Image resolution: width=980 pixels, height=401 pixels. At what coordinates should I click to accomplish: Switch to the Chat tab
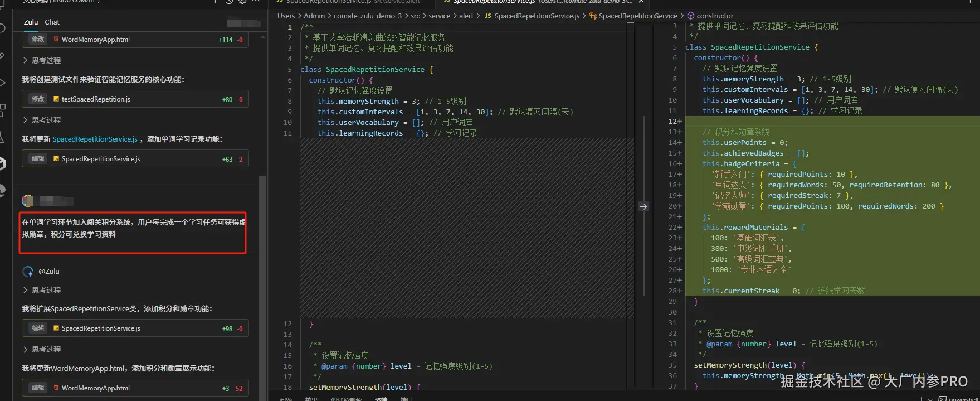tap(52, 22)
